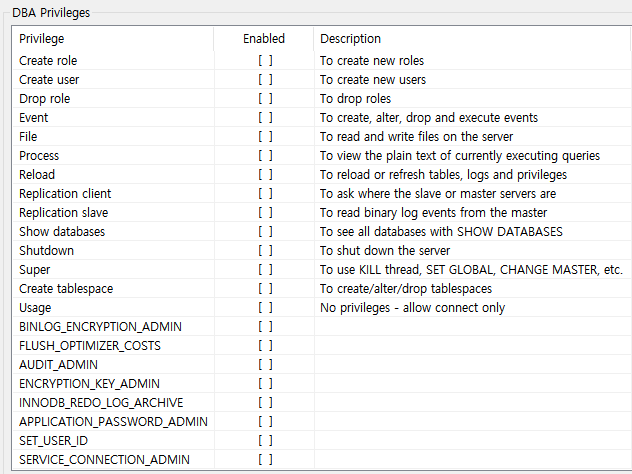Click 'To read binary log events' description
632x474 pixels.
pos(433,212)
